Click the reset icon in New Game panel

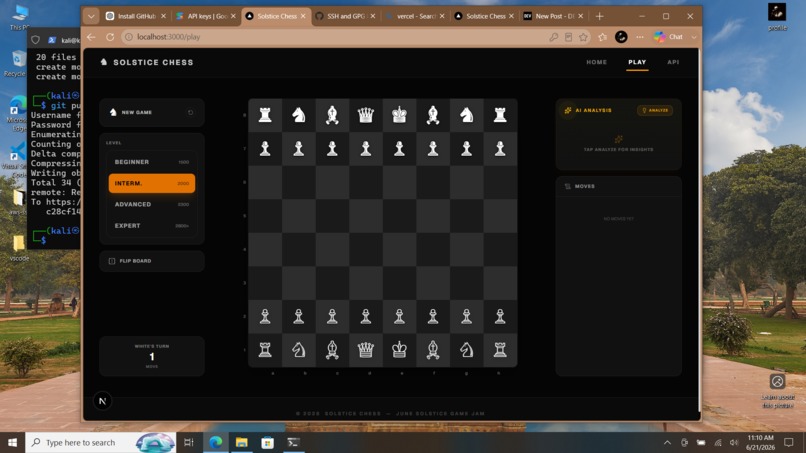click(191, 112)
